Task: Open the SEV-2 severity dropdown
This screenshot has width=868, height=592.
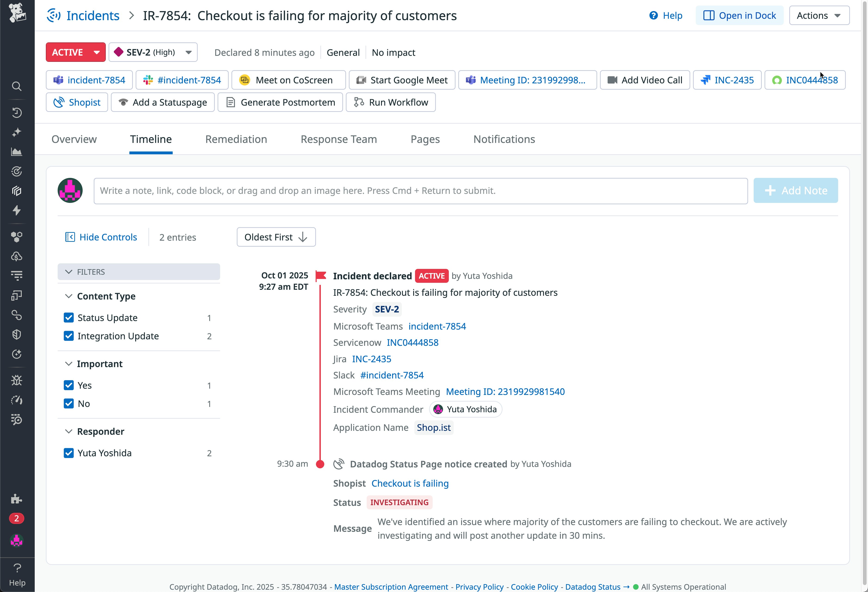Action: 153,52
